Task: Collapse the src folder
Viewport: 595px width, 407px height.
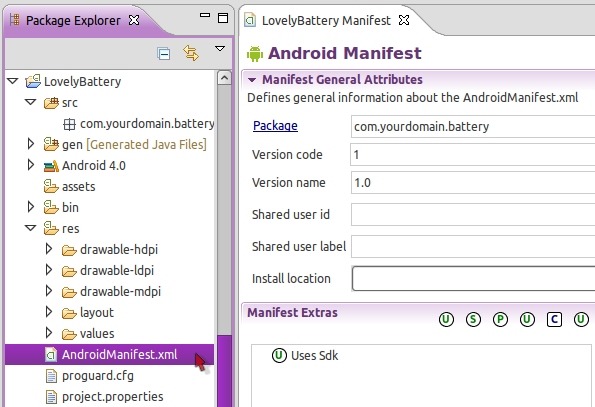Action: tap(31, 102)
